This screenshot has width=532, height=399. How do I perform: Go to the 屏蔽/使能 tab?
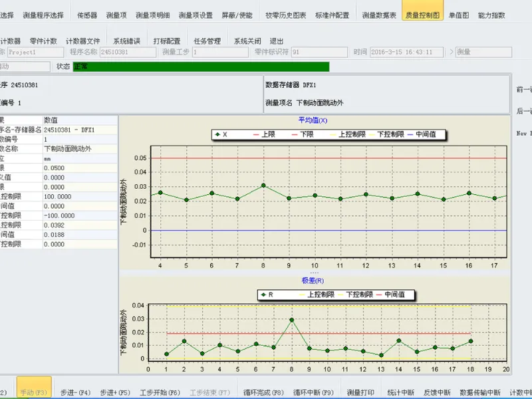coord(237,15)
